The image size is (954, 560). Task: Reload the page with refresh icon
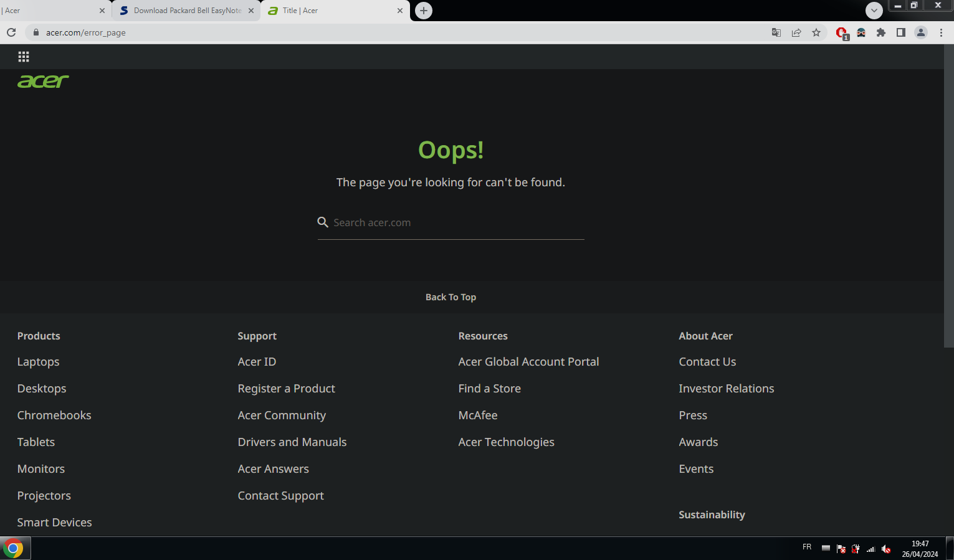coord(11,32)
